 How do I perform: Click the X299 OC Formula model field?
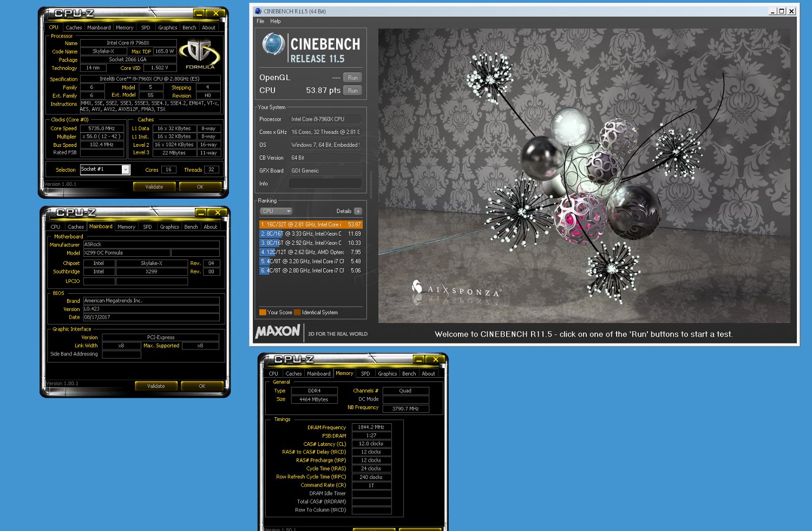127,252
